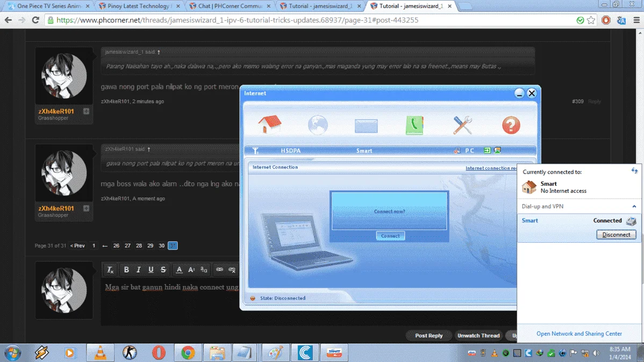Go to page 1 of thread
Viewport: 644px width, 362px height.
click(x=94, y=245)
